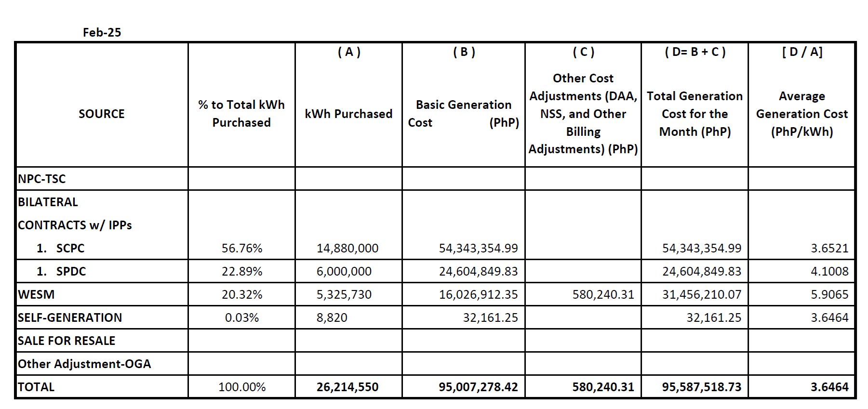868x409 pixels.
Task: Select the ( D= B + C ) label
Action: [695, 52]
